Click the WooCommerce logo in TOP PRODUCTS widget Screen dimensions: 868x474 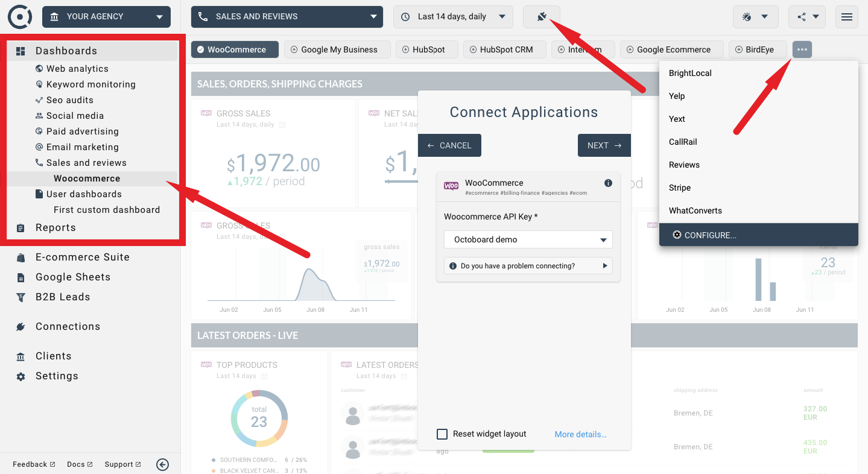point(206,365)
